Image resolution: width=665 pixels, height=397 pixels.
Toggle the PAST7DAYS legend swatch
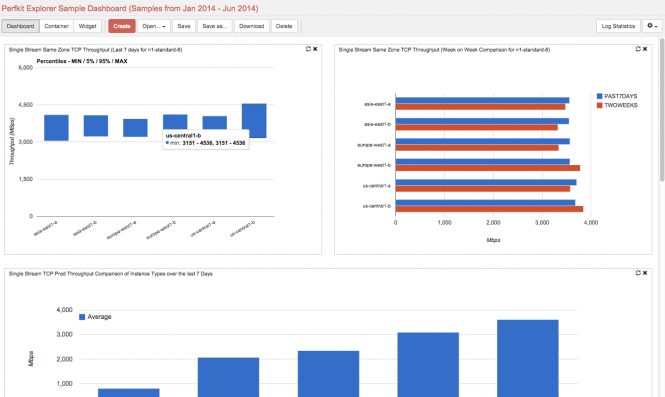[599, 96]
